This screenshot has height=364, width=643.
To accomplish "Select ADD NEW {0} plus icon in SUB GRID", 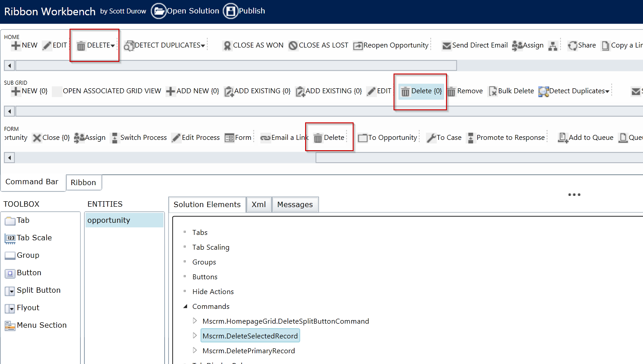I will coord(171,91).
